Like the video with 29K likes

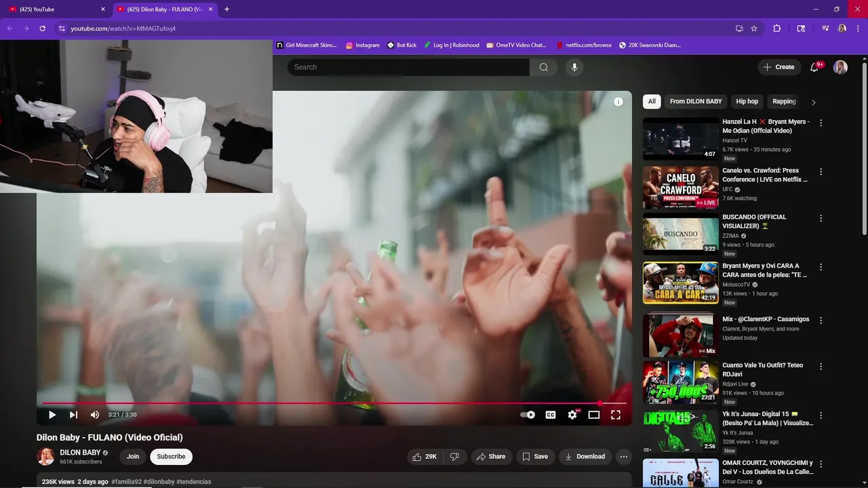point(425,457)
